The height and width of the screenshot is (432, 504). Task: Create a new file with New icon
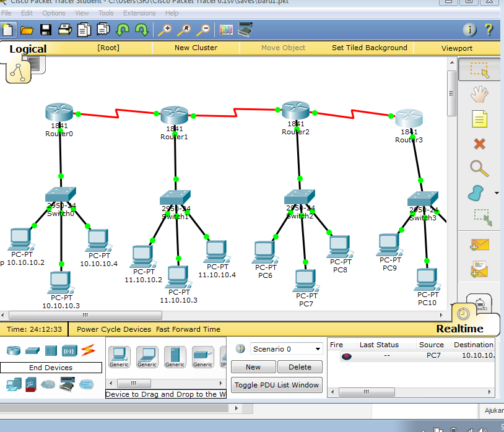point(7,30)
